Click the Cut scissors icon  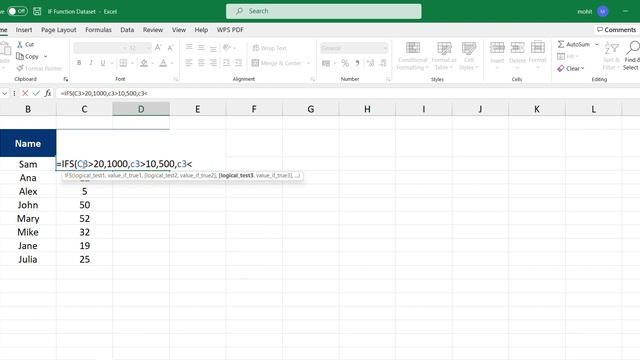pyautogui.click(x=20, y=44)
